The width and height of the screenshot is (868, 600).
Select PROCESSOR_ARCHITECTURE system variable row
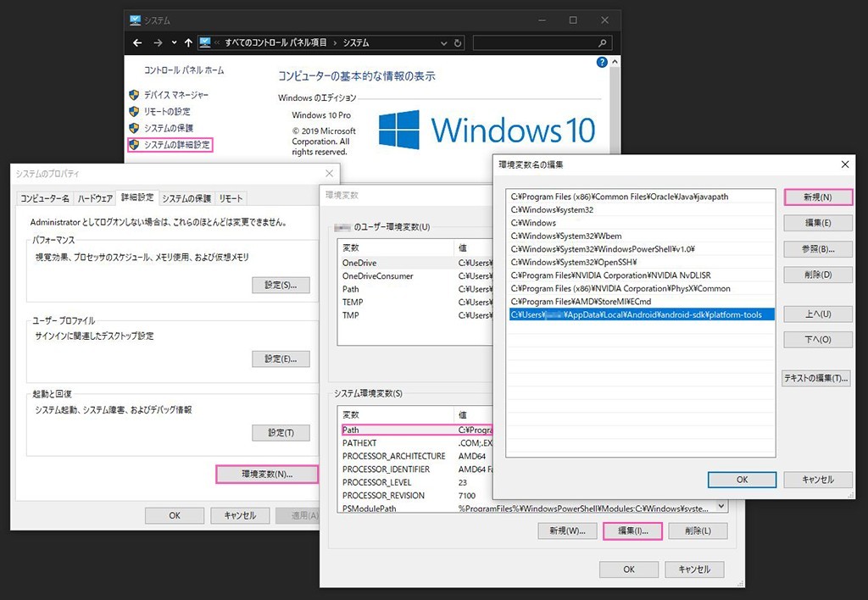[416, 456]
